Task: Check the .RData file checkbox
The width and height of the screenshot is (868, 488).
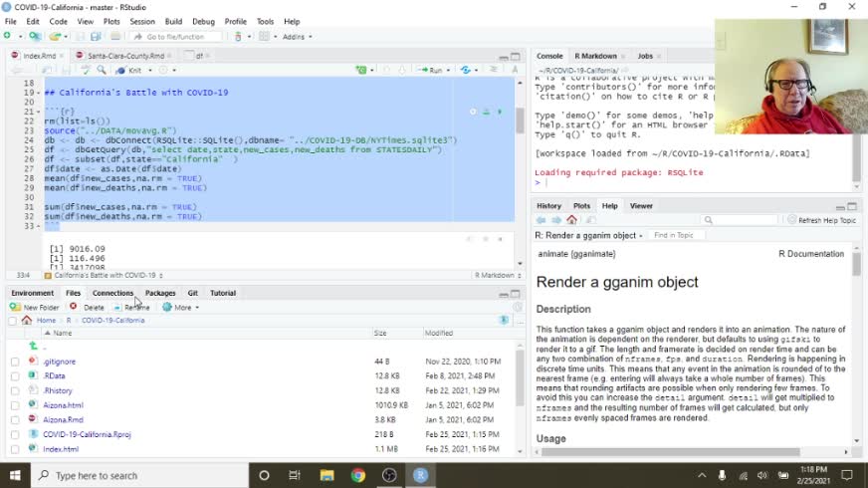Action: pyautogui.click(x=15, y=376)
